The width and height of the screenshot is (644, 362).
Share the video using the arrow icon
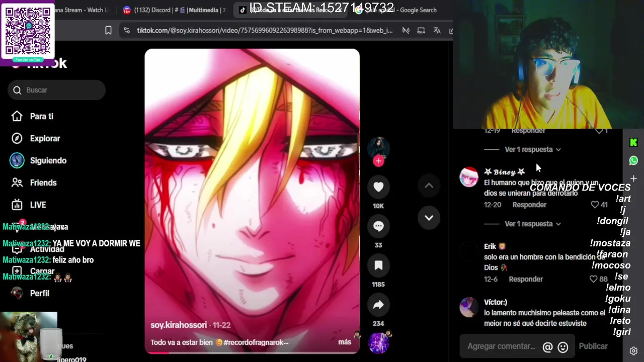pyautogui.click(x=378, y=305)
